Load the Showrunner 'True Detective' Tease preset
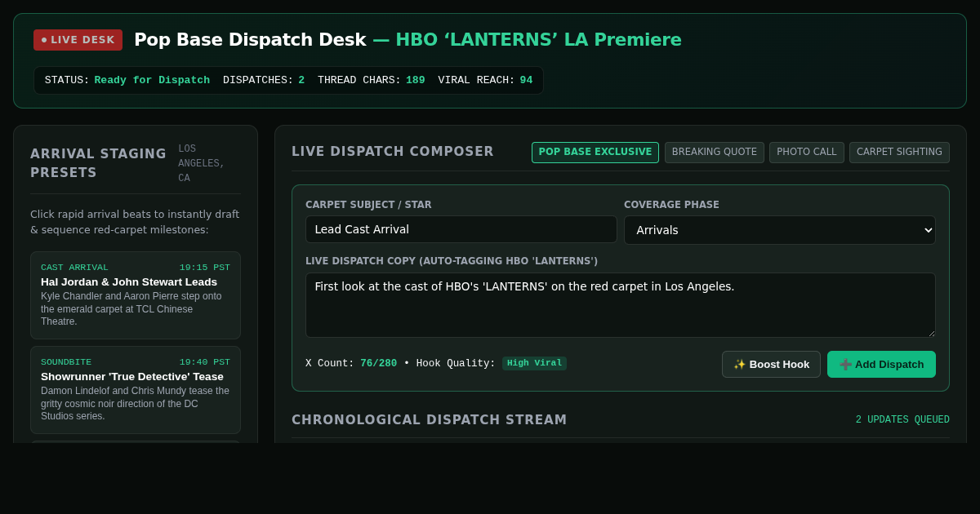Image resolution: width=980 pixels, height=514 pixels. coord(136,390)
